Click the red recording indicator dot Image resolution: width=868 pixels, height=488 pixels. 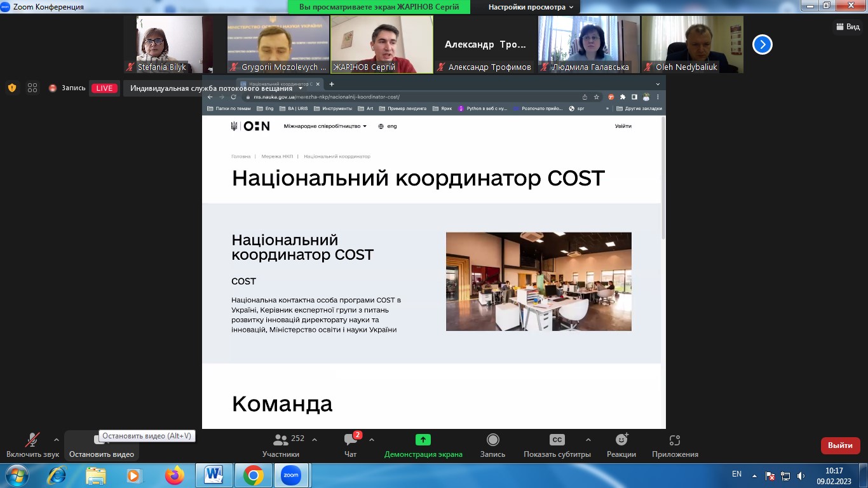point(53,88)
